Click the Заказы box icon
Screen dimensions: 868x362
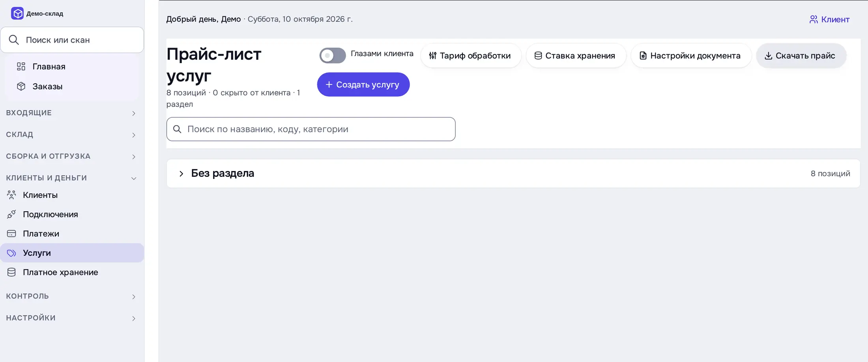21,86
